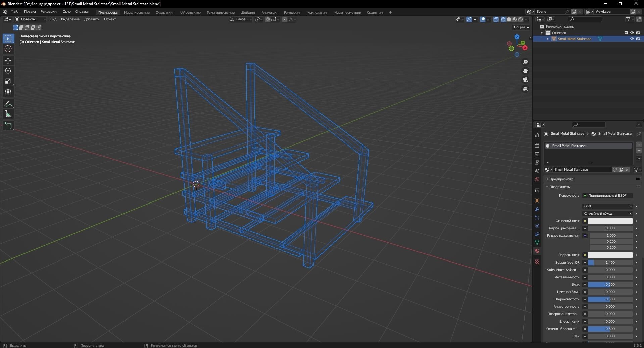This screenshot has width=644, height=348.
Task: Switch to the UV Editor workspace tab
Action: tap(190, 12)
